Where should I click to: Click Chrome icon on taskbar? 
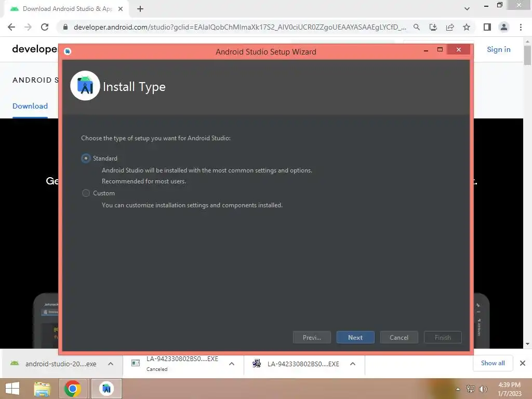[72, 389]
